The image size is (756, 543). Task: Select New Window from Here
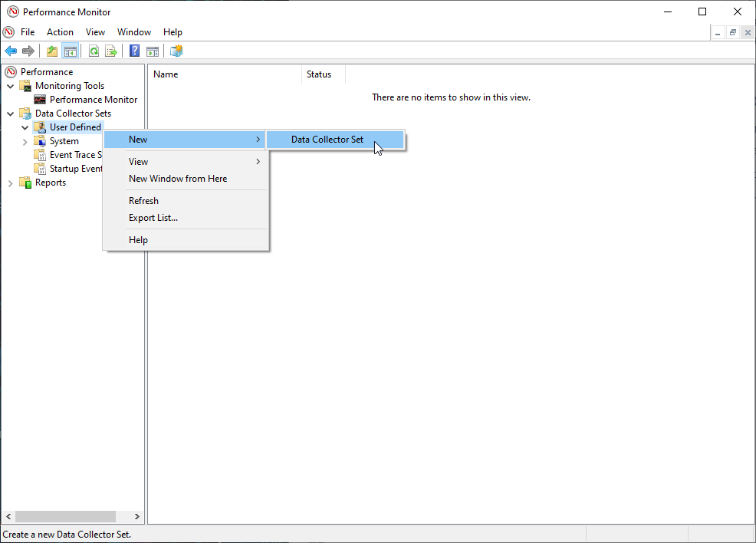(x=178, y=179)
